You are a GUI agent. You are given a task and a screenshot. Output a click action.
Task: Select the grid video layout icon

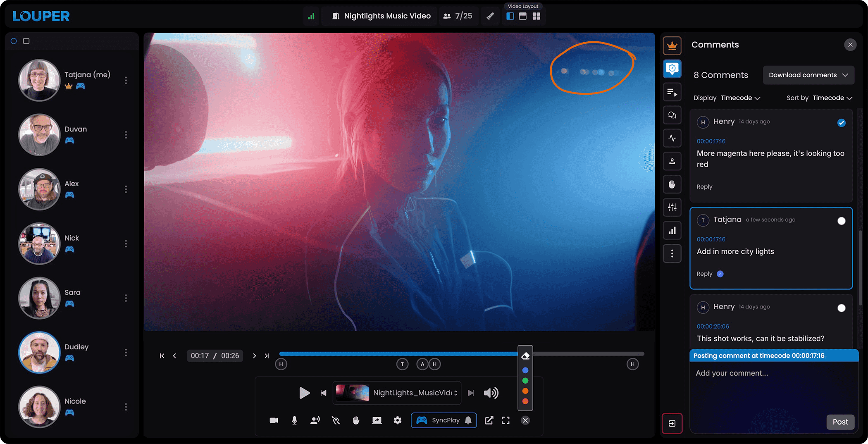click(x=537, y=16)
